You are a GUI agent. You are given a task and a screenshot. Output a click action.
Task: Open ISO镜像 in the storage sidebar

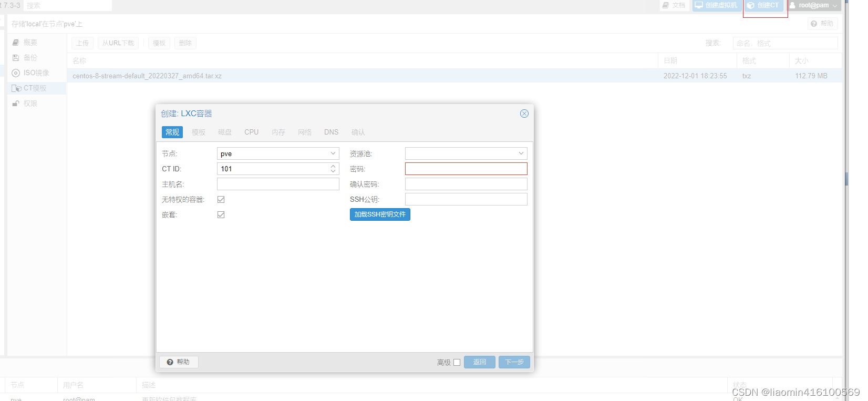click(x=37, y=73)
